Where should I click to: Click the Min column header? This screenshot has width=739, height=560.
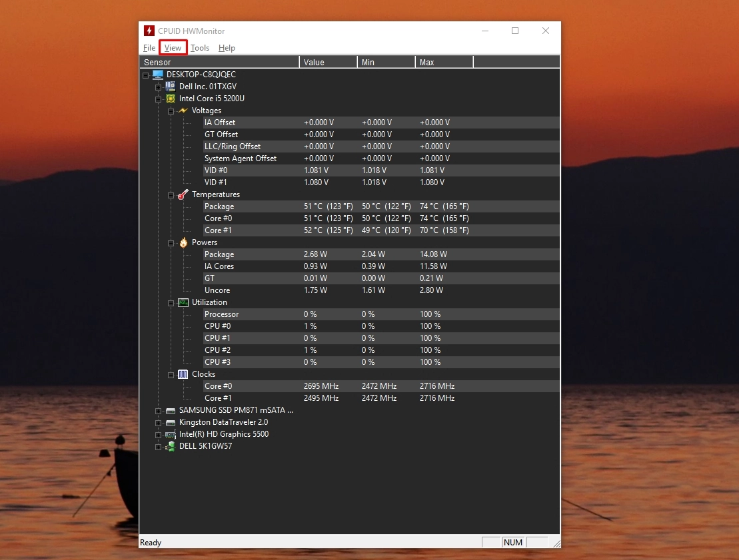[386, 62]
